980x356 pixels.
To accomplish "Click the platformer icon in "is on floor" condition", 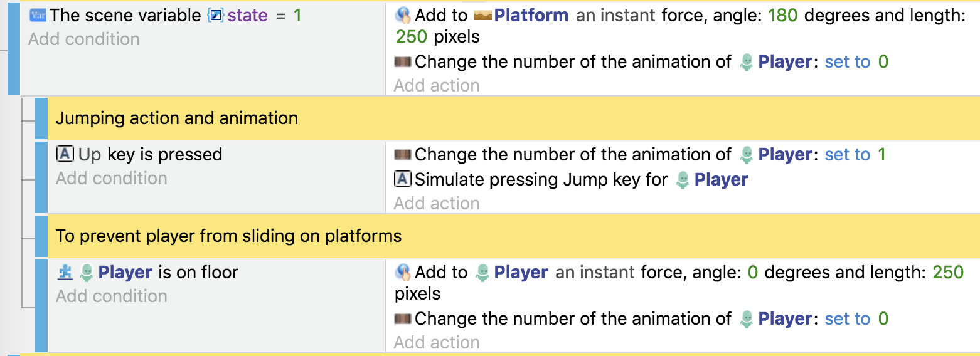I will tap(65, 272).
